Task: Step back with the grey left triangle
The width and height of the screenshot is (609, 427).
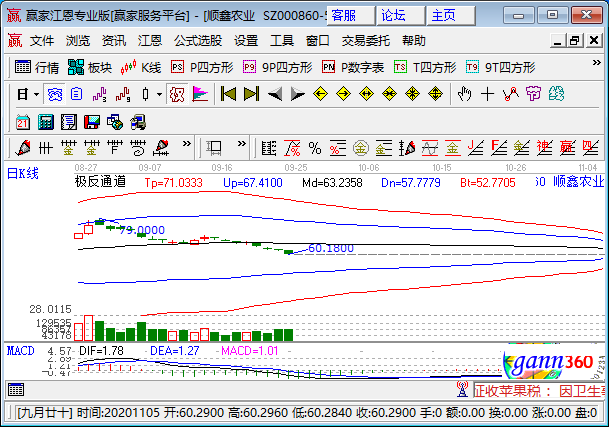Action: click(x=275, y=94)
